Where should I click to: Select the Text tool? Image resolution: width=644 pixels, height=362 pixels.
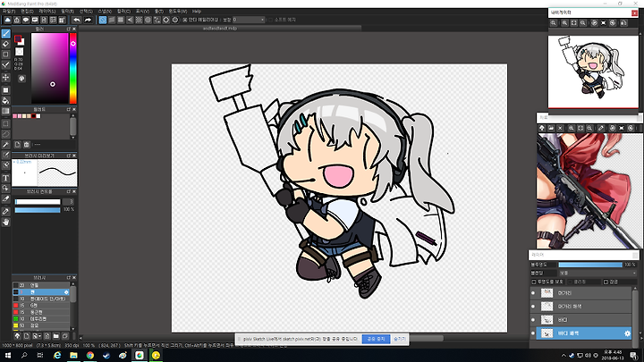(x=5, y=178)
